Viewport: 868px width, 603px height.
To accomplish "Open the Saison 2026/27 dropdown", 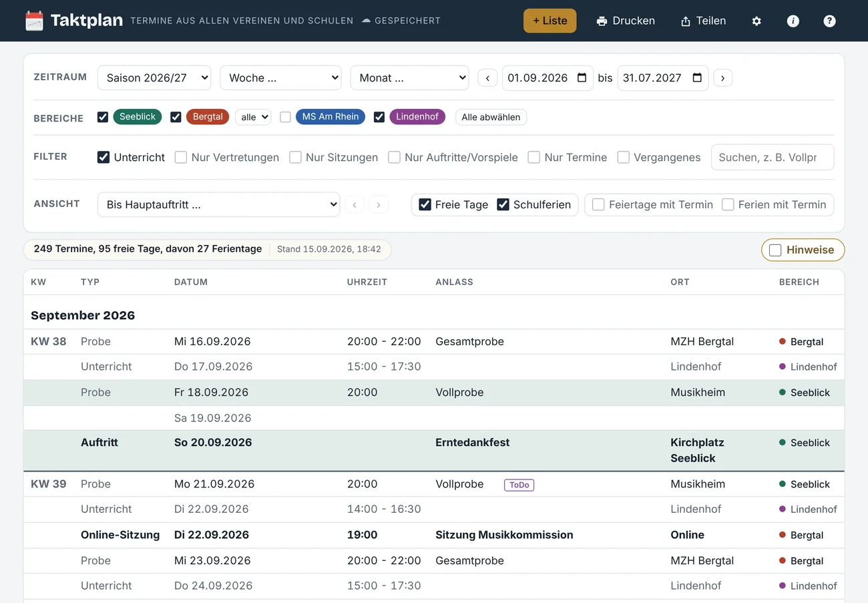I will click(x=154, y=77).
